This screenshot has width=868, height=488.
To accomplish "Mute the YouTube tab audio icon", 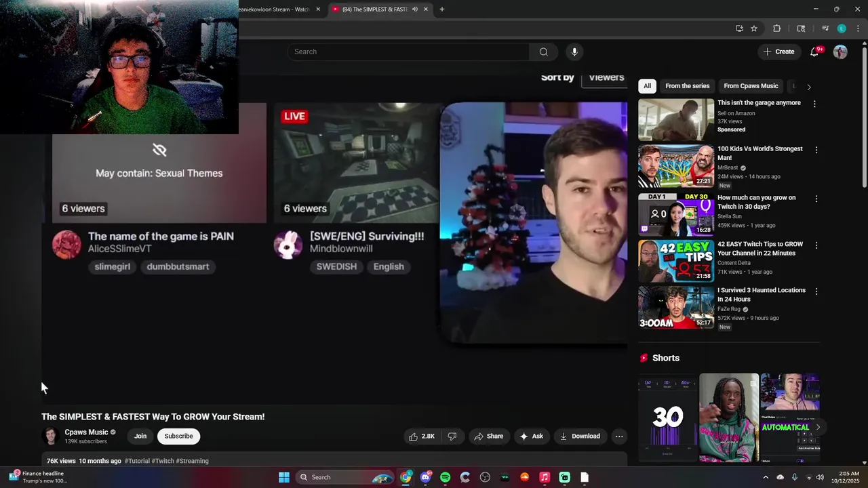I will pyautogui.click(x=414, y=9).
